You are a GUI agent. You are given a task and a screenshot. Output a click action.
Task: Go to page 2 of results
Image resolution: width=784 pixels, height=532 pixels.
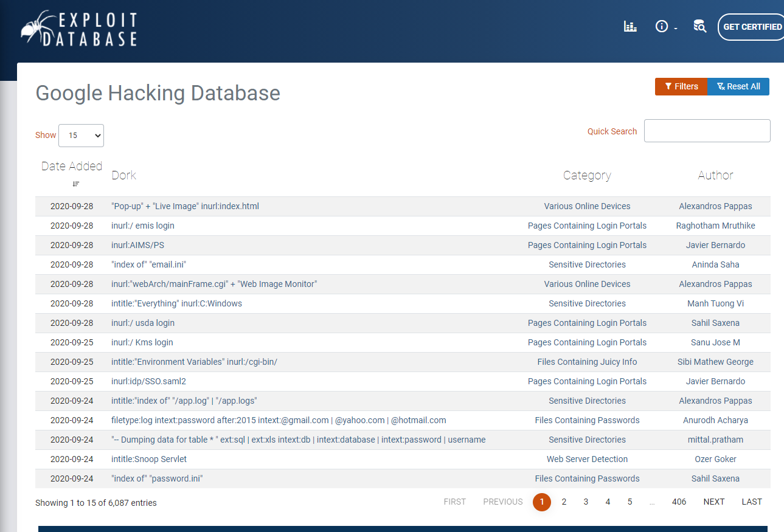(x=564, y=502)
